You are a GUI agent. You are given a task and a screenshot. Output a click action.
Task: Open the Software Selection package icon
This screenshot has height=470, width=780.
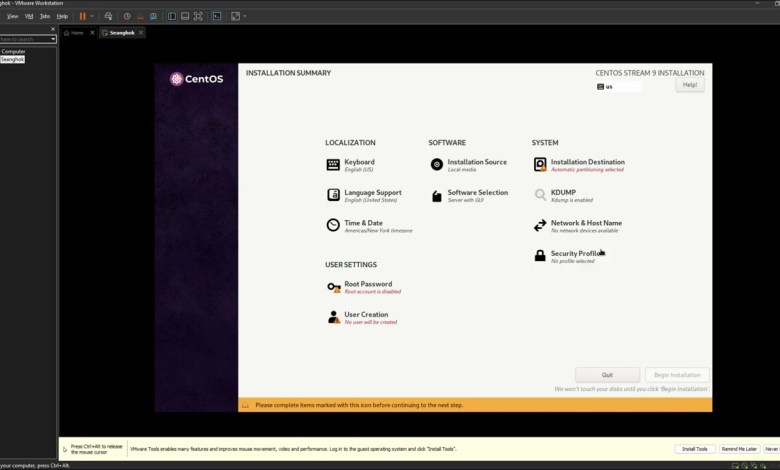pyautogui.click(x=436, y=196)
